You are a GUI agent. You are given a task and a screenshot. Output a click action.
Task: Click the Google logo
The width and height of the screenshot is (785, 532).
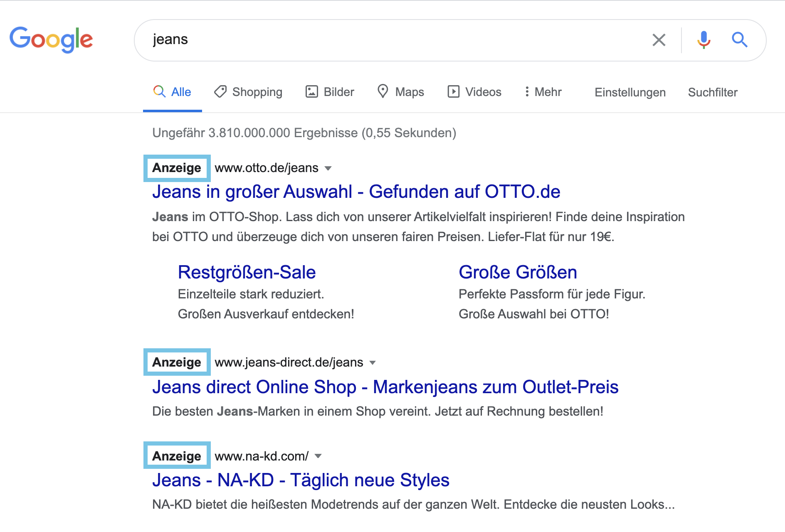click(51, 39)
